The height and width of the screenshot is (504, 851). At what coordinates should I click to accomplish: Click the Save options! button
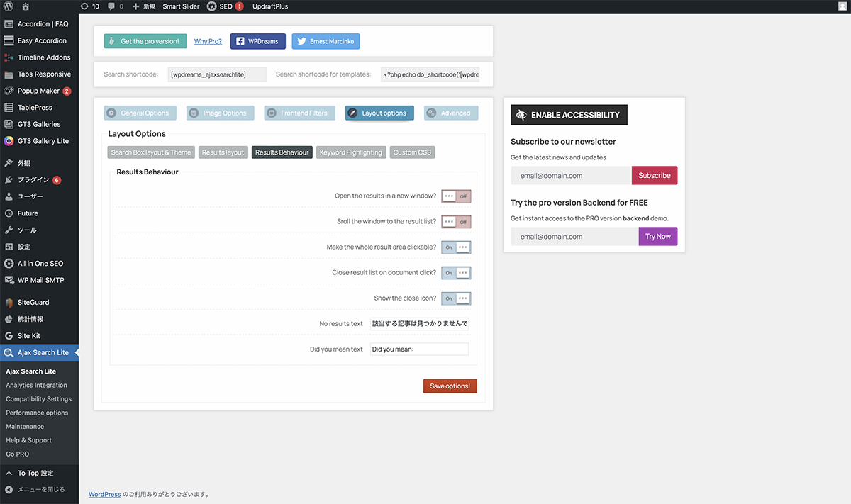[x=450, y=386]
